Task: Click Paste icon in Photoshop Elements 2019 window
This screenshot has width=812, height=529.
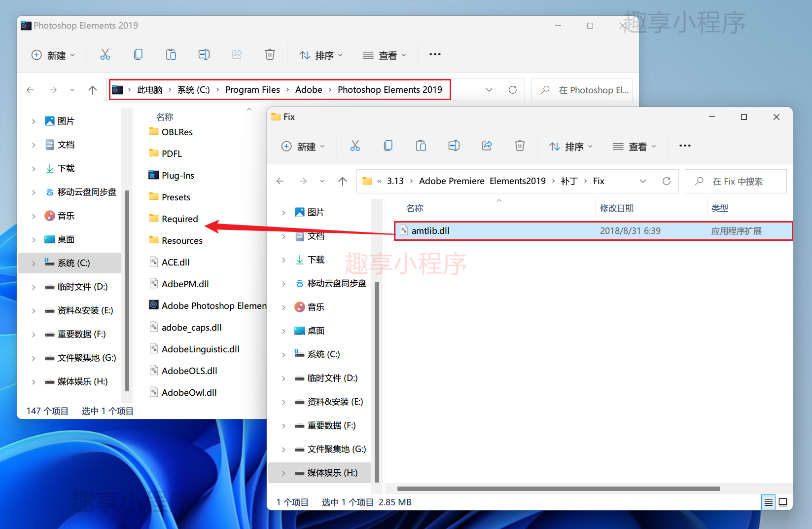Action: coord(171,54)
